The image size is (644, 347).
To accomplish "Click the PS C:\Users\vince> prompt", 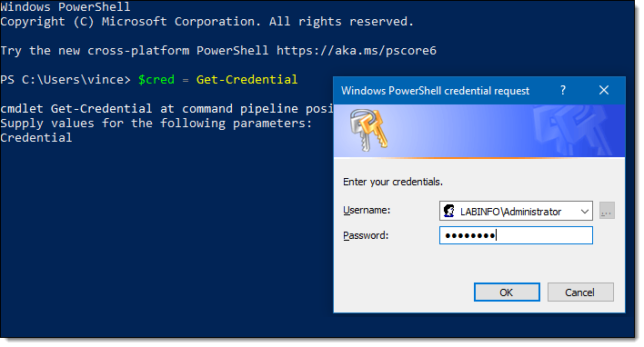I will pyautogui.click(x=65, y=80).
